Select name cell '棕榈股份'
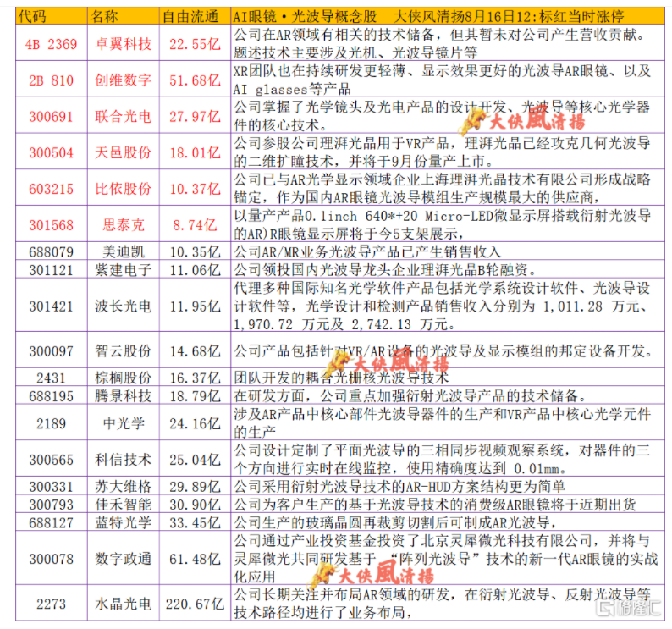 tap(124, 378)
